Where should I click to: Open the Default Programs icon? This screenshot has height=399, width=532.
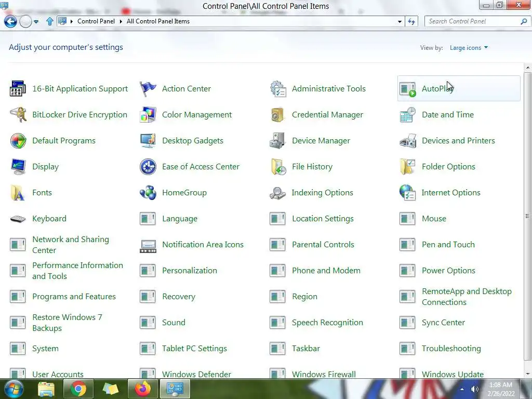tap(18, 141)
